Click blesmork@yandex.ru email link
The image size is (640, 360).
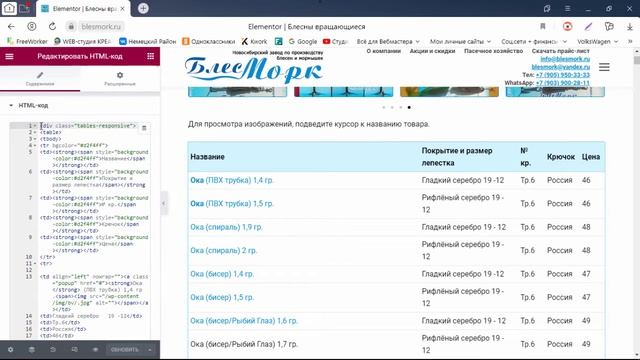(x=560, y=67)
